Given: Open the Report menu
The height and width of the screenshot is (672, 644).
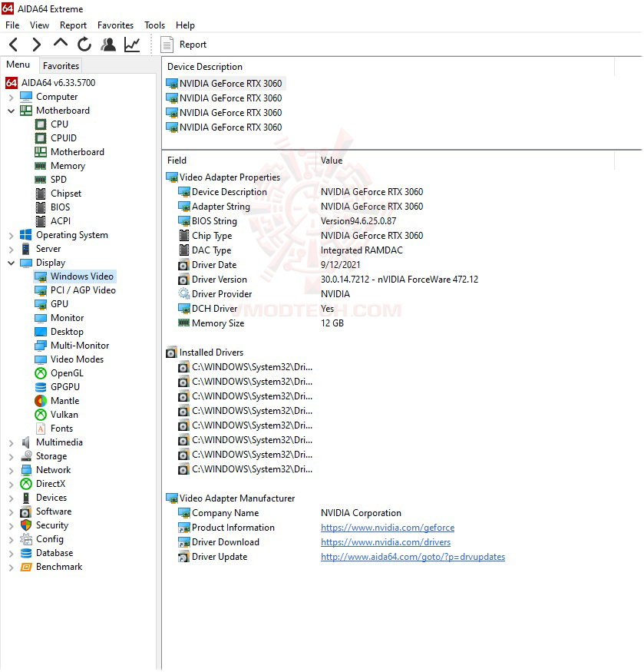Looking at the screenshot, I should coord(73,25).
